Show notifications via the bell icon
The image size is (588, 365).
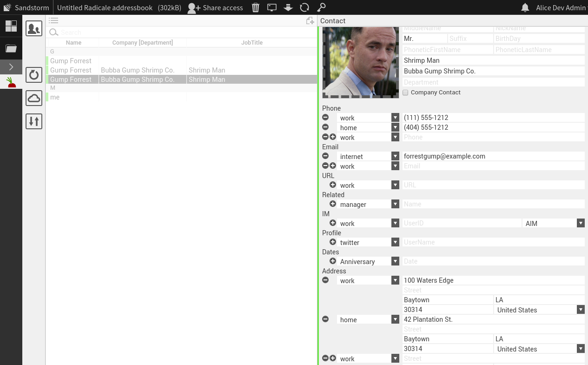pyautogui.click(x=525, y=7)
